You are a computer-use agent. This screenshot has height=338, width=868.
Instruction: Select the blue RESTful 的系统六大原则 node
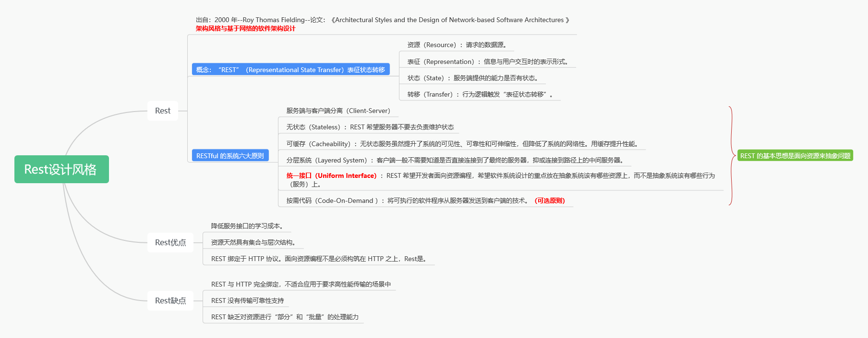coord(230,156)
